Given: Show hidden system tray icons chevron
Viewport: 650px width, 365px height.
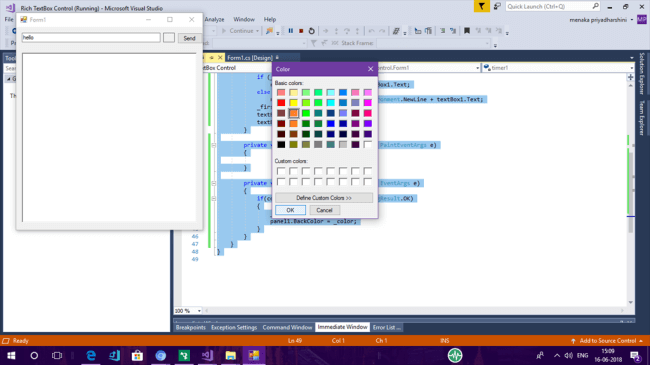Looking at the screenshot, I should click(557, 355).
